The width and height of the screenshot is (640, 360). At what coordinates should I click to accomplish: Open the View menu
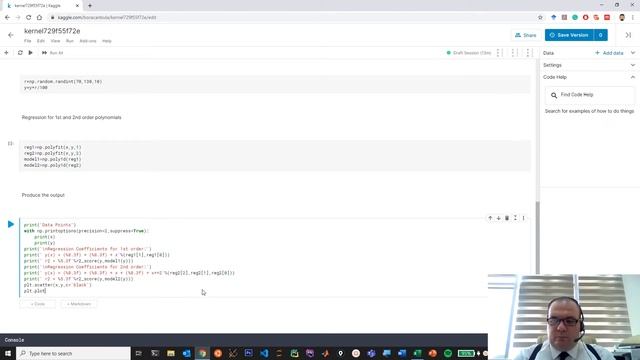pos(55,41)
